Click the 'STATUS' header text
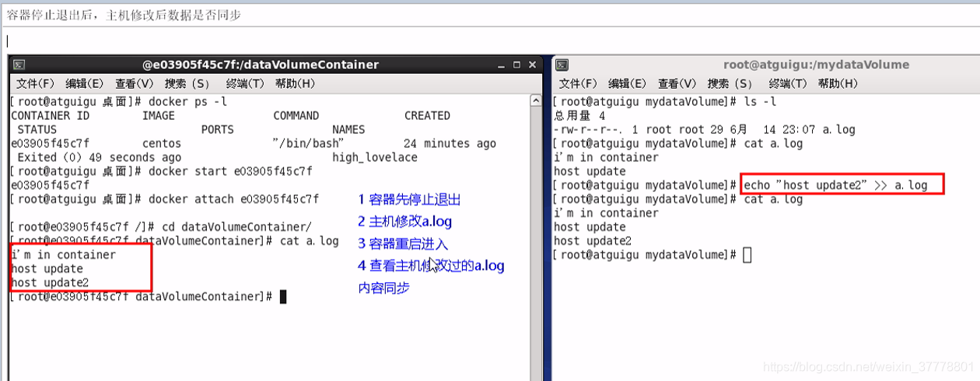Image resolution: width=980 pixels, height=381 pixels. (37, 130)
